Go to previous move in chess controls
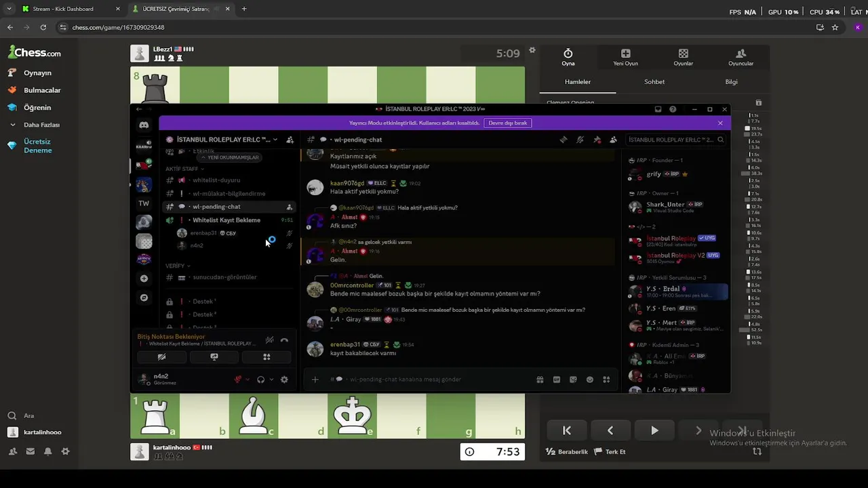The width and height of the screenshot is (868, 488). [610, 430]
